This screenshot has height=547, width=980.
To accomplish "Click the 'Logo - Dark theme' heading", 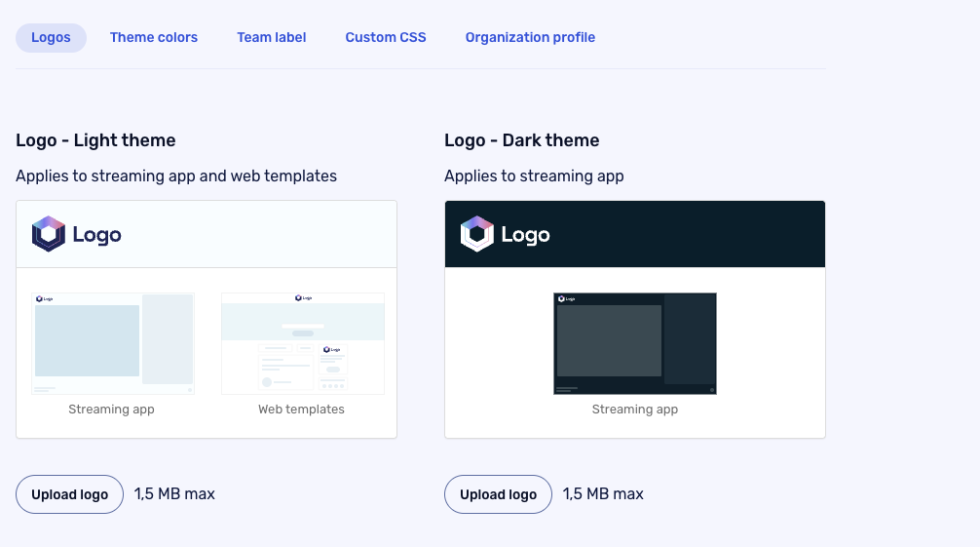I will pyautogui.click(x=522, y=140).
